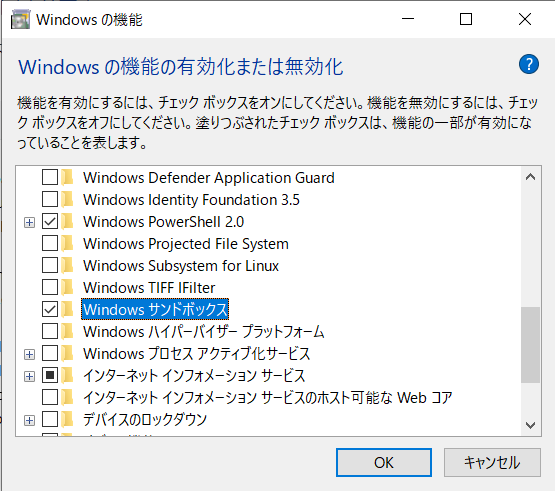Minimize the Windows の機能 dialog
Image resolution: width=555 pixels, height=491 pixels.
point(408,19)
